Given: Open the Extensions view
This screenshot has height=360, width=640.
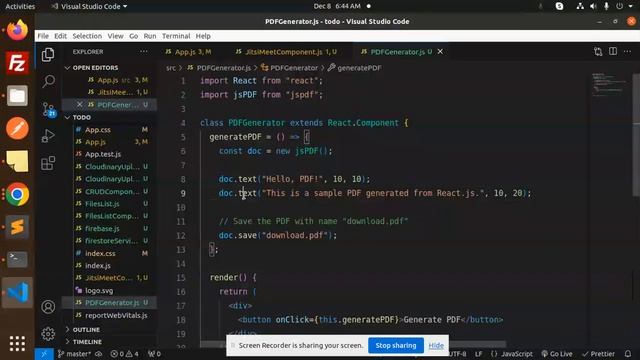Looking at the screenshot, I should click(48, 163).
